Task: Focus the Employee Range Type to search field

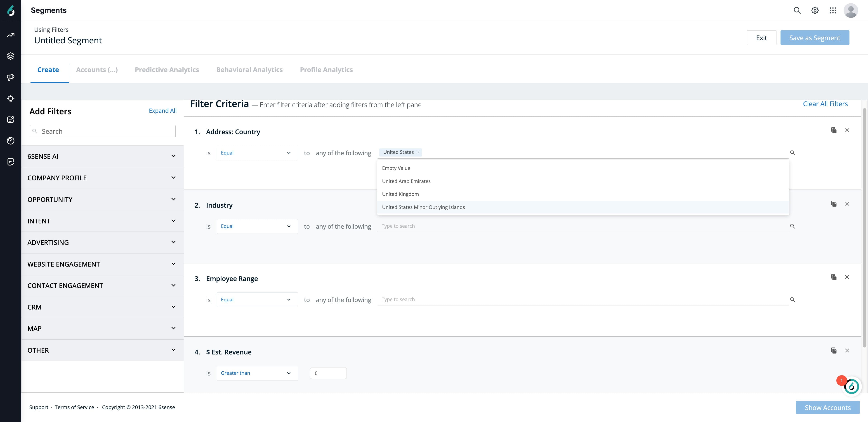Action: click(583, 299)
